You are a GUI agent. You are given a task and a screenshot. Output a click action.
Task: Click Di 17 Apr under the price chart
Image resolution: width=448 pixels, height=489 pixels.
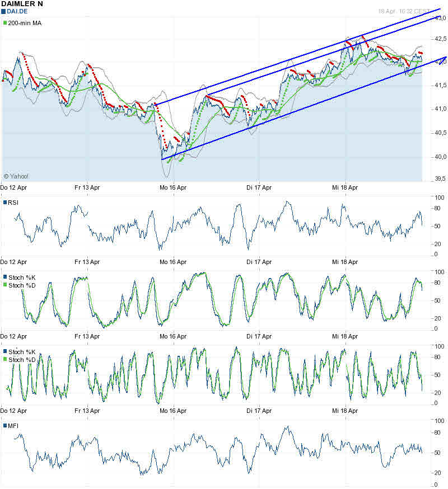tap(259, 188)
